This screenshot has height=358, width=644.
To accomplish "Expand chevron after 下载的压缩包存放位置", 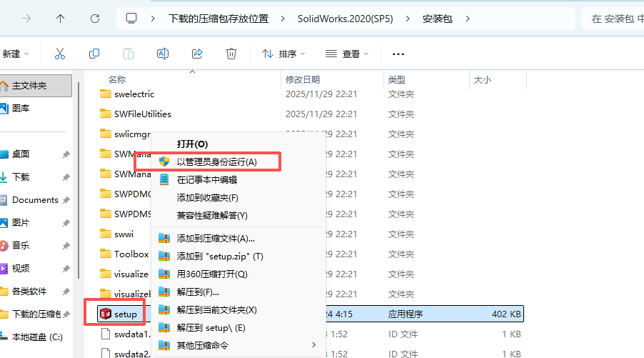I will tap(283, 19).
